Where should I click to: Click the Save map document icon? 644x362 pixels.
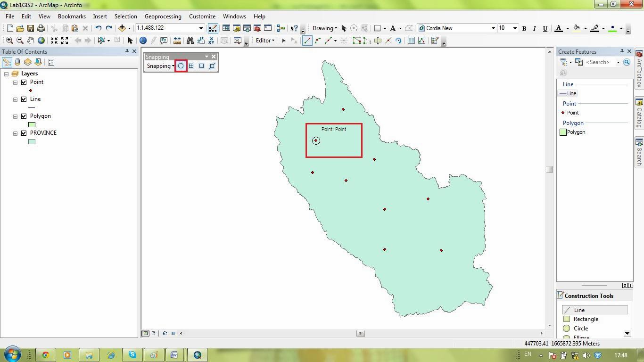click(x=30, y=28)
